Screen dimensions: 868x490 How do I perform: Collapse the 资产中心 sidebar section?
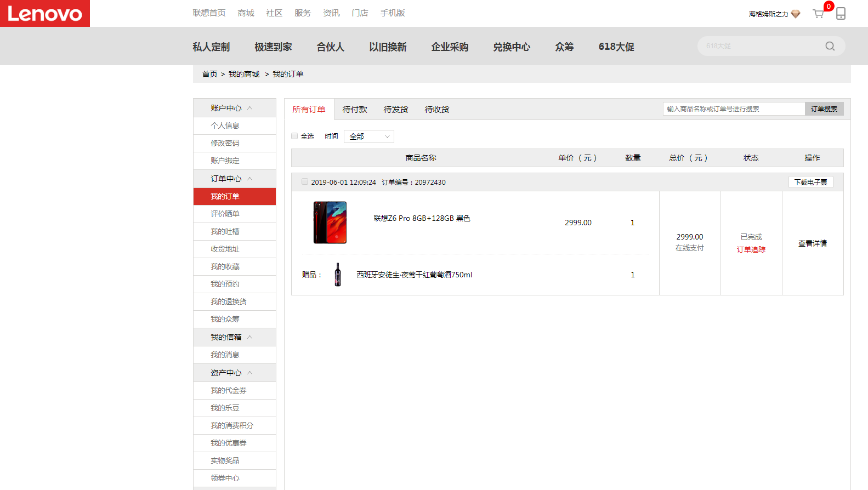[249, 373]
